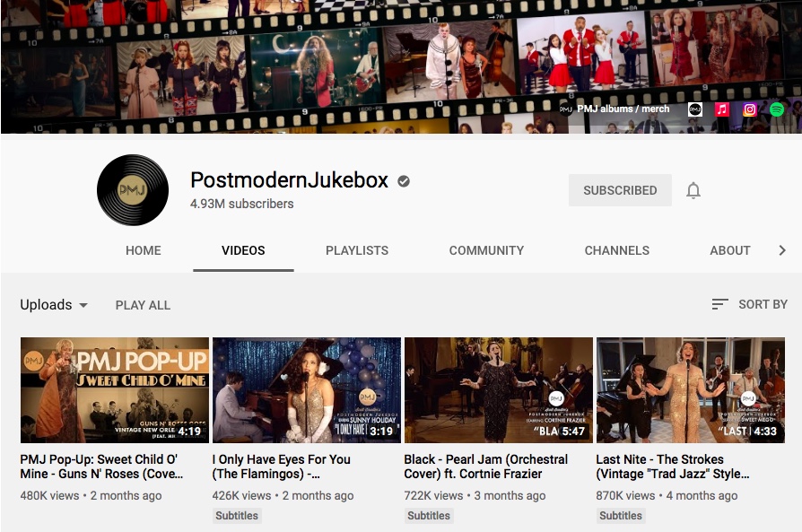The width and height of the screenshot is (802, 532).
Task: Click the 870K views text
Action: tap(625, 496)
